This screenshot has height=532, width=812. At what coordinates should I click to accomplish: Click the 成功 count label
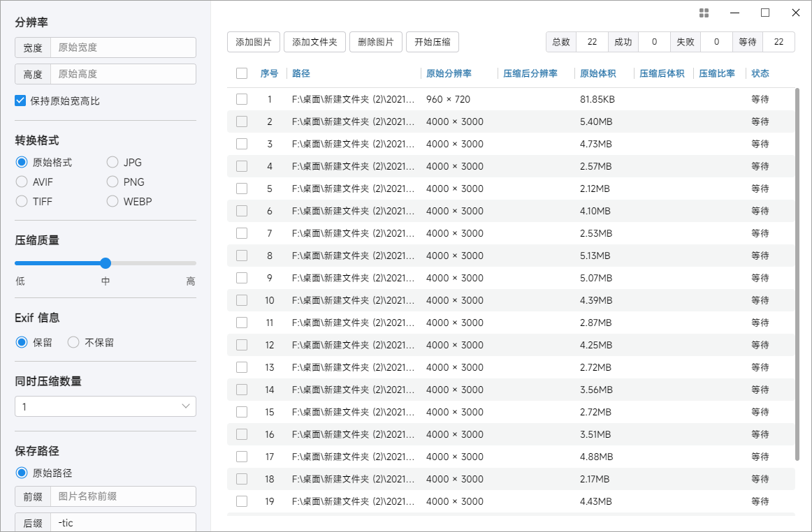point(623,42)
